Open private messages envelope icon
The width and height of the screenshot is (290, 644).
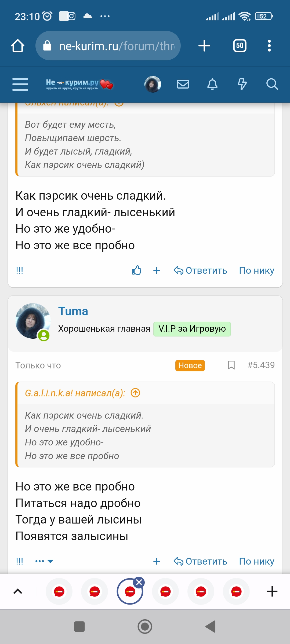coord(183,84)
